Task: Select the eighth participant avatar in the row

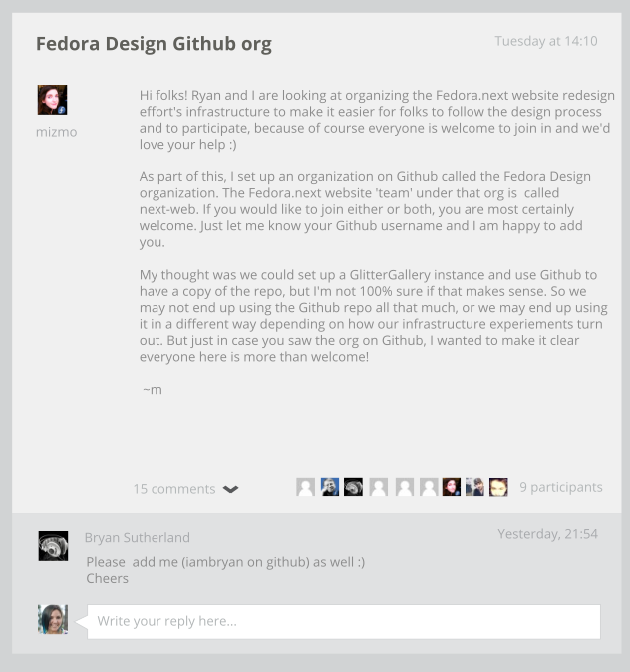Action: [474, 487]
